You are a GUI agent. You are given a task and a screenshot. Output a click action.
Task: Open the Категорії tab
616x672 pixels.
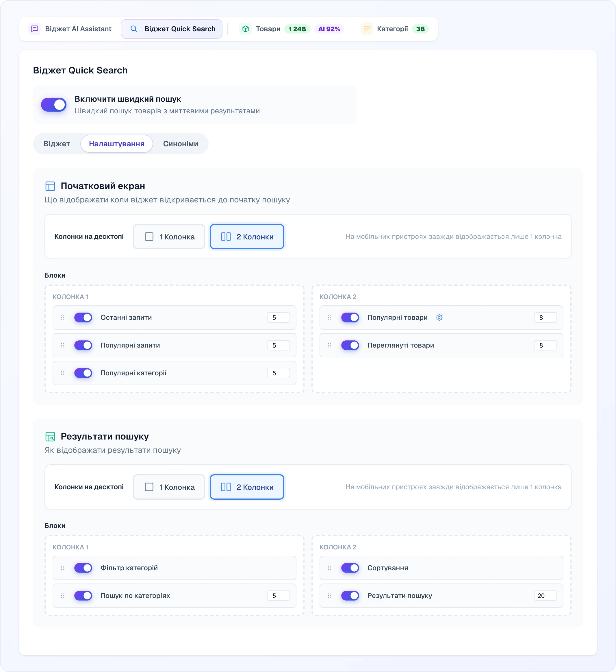[x=395, y=29]
